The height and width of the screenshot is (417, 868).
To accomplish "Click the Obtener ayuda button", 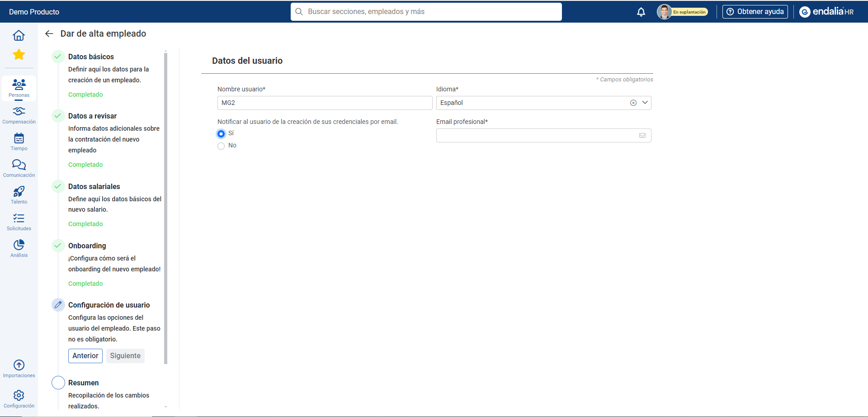I will coord(755,12).
